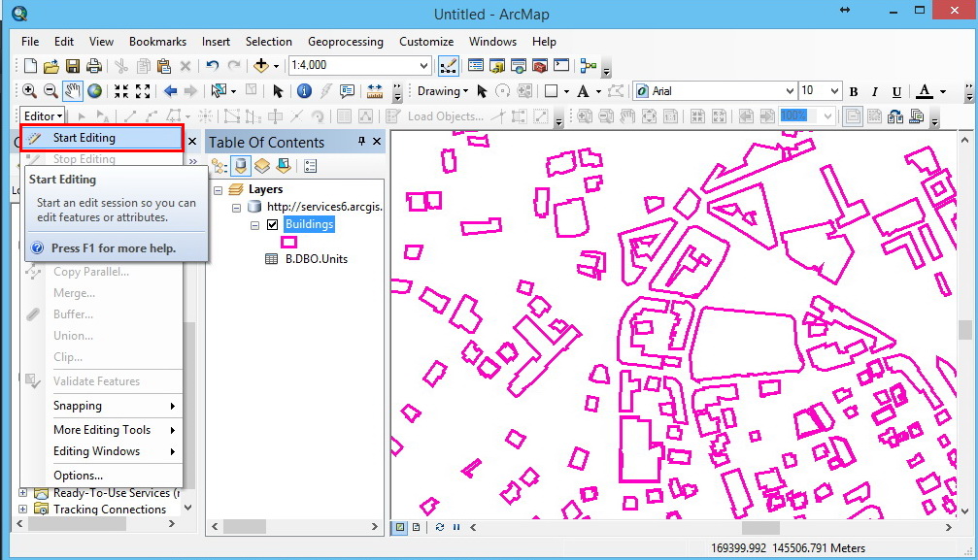This screenshot has width=978, height=560.
Task: Toggle underline text formatting
Action: click(896, 91)
